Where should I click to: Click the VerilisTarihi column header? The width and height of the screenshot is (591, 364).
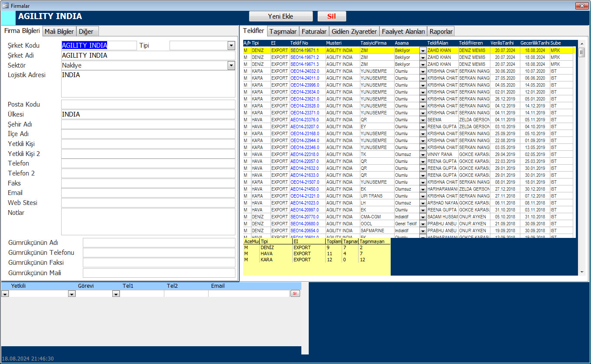(502, 43)
